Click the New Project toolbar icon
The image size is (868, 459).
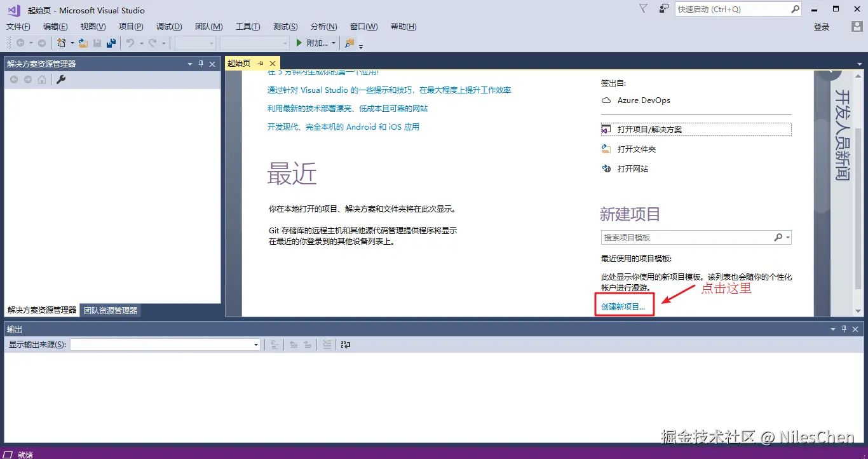point(61,43)
